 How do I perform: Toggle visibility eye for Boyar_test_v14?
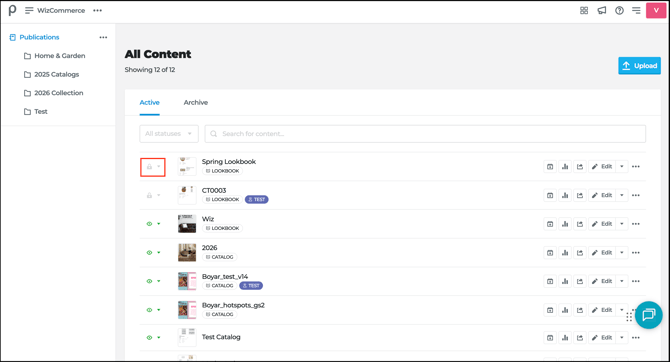[149, 281]
